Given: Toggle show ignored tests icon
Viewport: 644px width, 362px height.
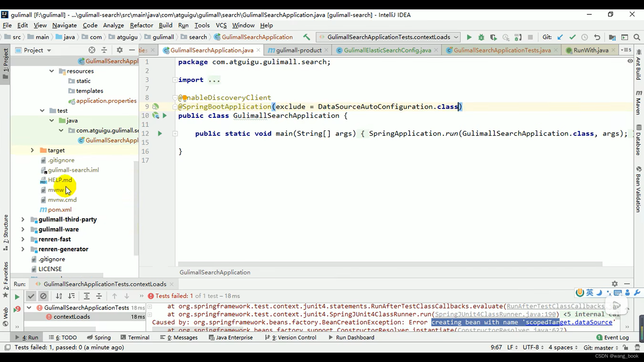Looking at the screenshot, I should [x=43, y=296].
